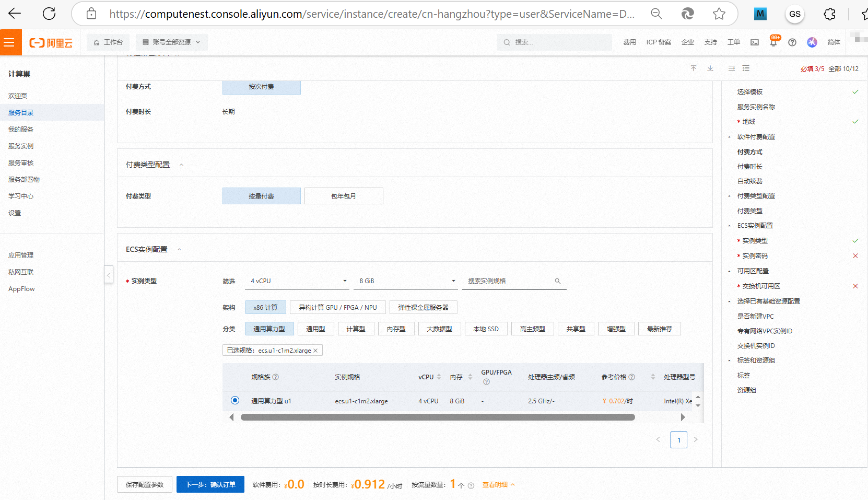Open the blue M extension icon
Viewport: 868px width, 500px height.
(x=760, y=14)
